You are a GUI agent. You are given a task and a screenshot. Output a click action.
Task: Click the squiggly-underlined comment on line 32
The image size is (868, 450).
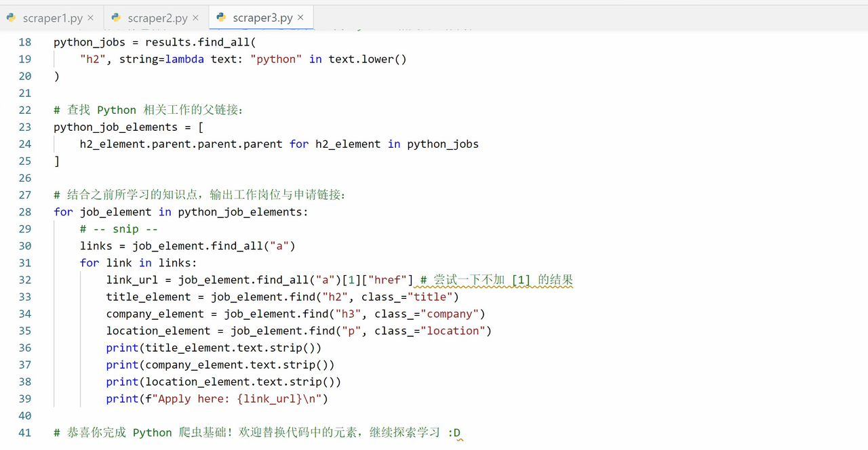coord(496,280)
